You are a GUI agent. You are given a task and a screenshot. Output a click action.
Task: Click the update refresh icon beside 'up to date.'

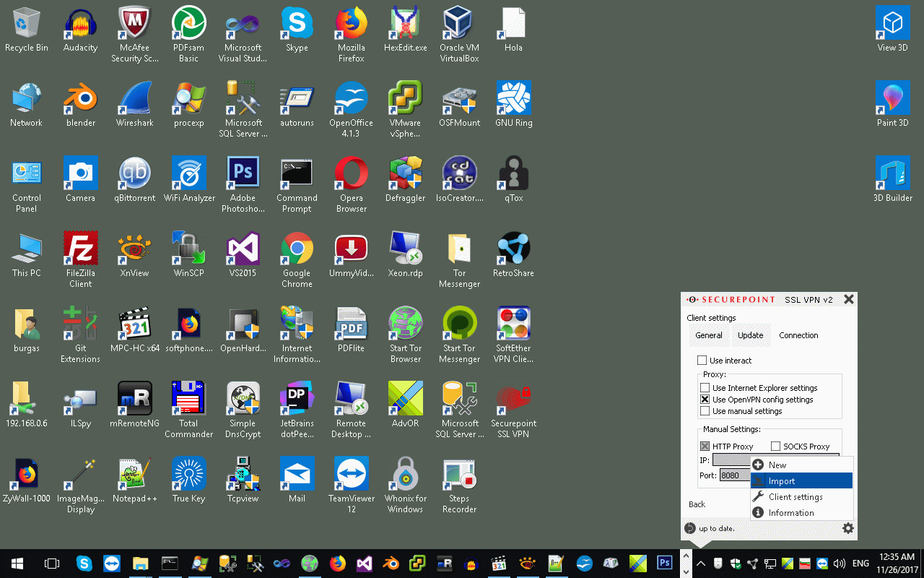690,528
